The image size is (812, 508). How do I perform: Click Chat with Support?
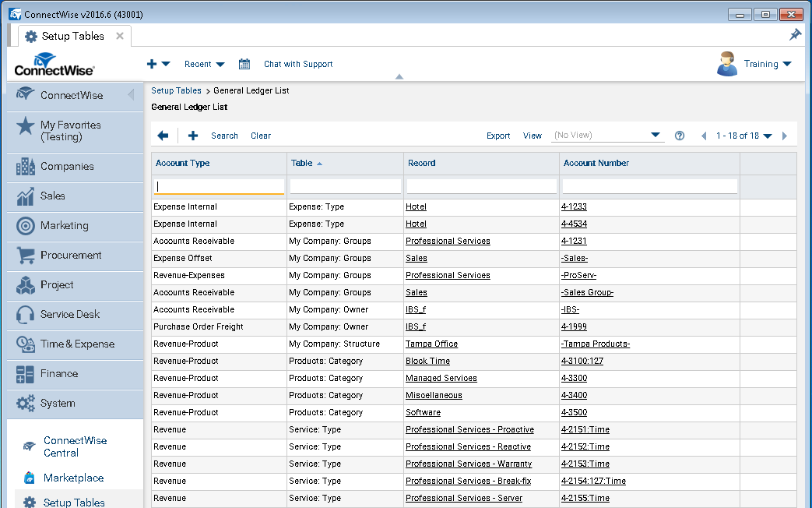[298, 64]
